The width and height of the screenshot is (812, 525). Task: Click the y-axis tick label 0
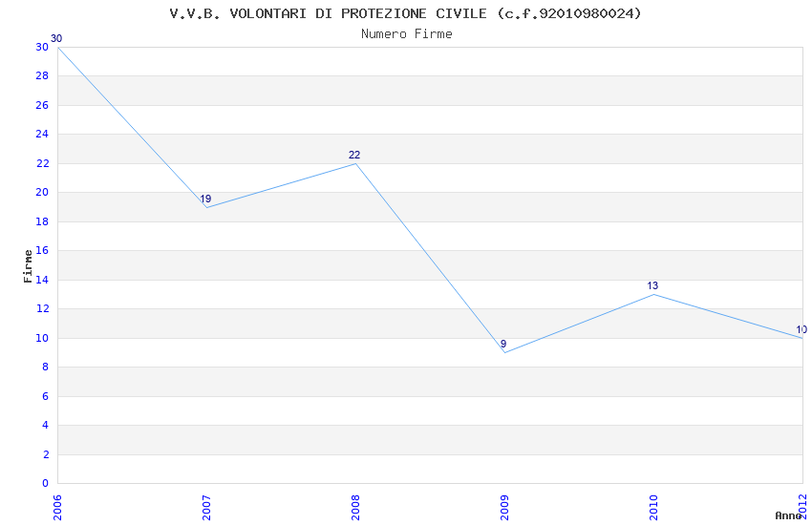point(46,484)
